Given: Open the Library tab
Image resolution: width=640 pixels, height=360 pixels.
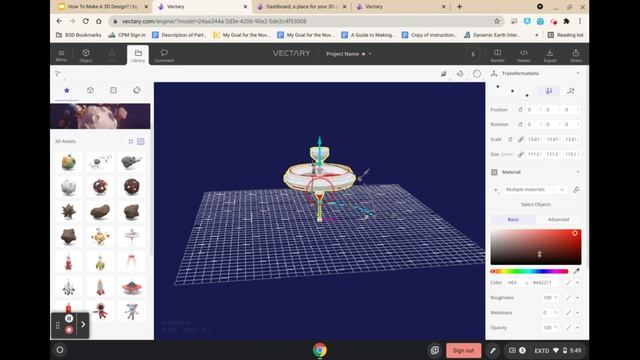Looking at the screenshot, I should pyautogui.click(x=138, y=56).
